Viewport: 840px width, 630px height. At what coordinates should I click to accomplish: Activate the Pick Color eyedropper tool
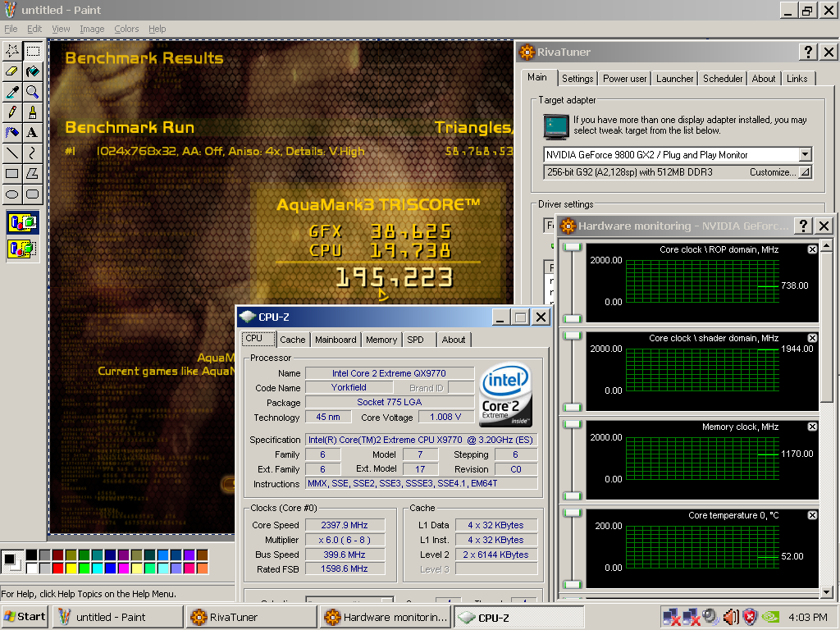tap(12, 92)
